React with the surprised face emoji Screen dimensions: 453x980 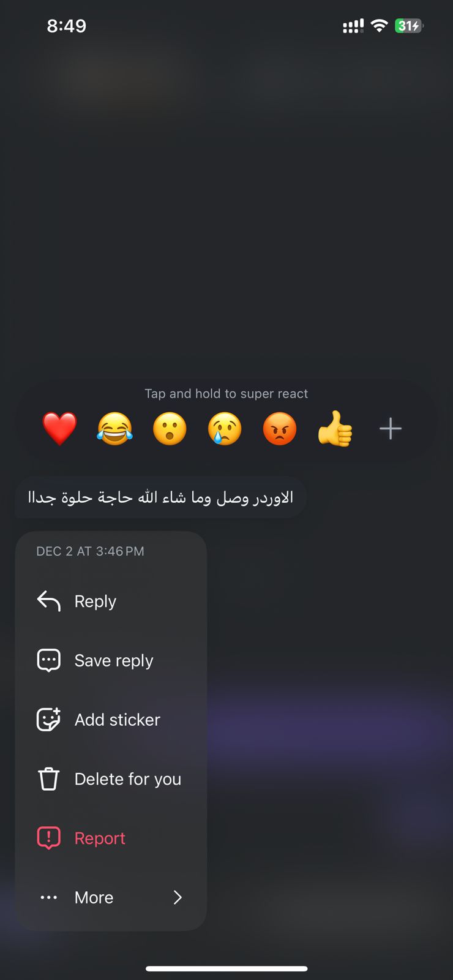pyautogui.click(x=170, y=429)
